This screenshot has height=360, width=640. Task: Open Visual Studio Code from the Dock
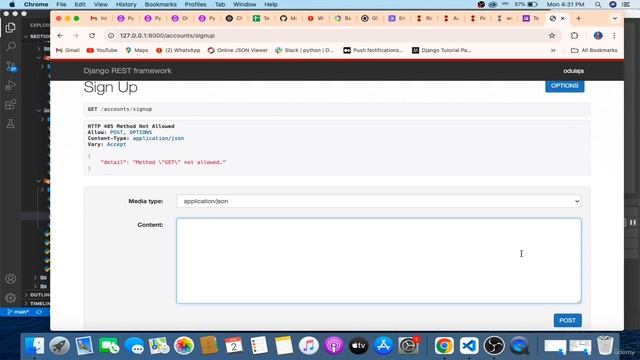pyautogui.click(x=469, y=346)
